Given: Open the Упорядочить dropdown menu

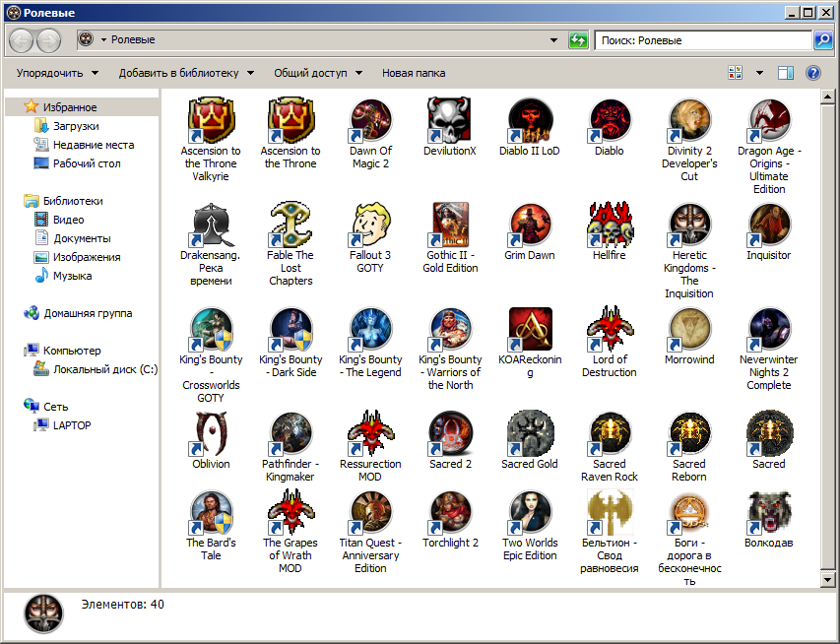Looking at the screenshot, I should click(x=57, y=73).
